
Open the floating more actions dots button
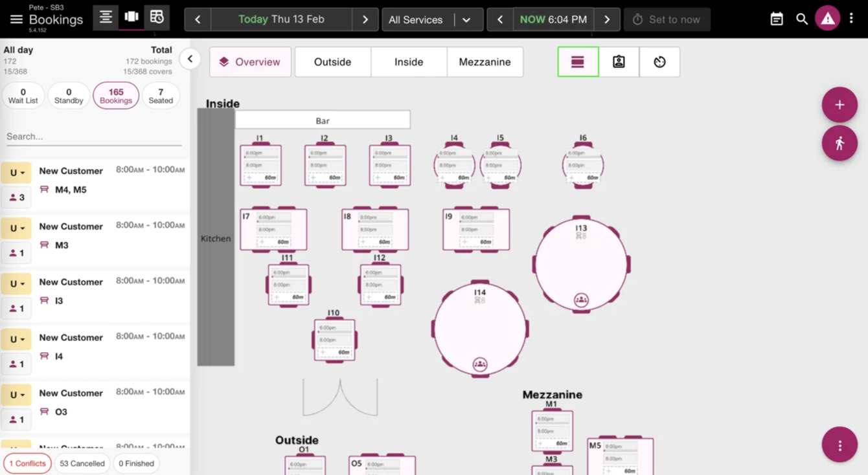(x=839, y=445)
